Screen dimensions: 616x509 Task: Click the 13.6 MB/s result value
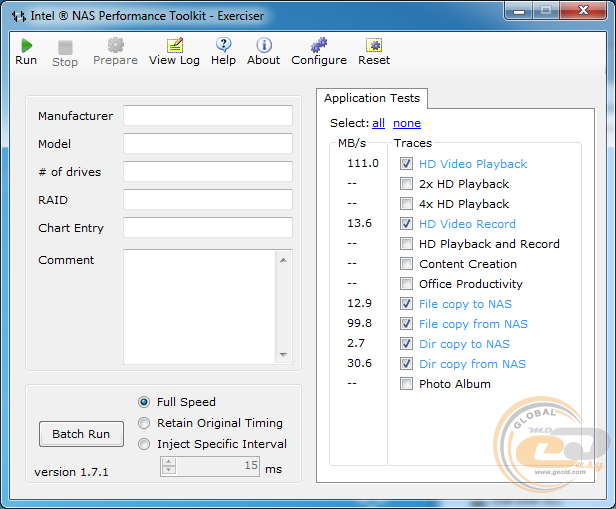(x=359, y=223)
